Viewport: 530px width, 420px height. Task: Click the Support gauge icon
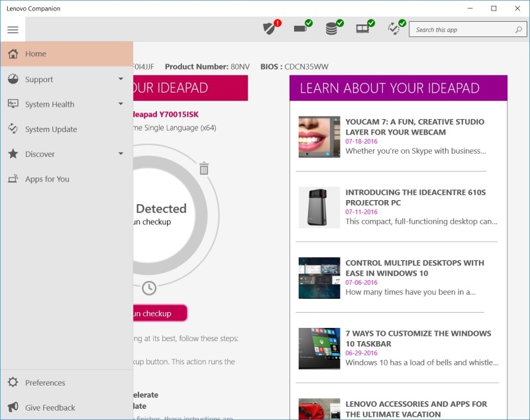[13, 79]
